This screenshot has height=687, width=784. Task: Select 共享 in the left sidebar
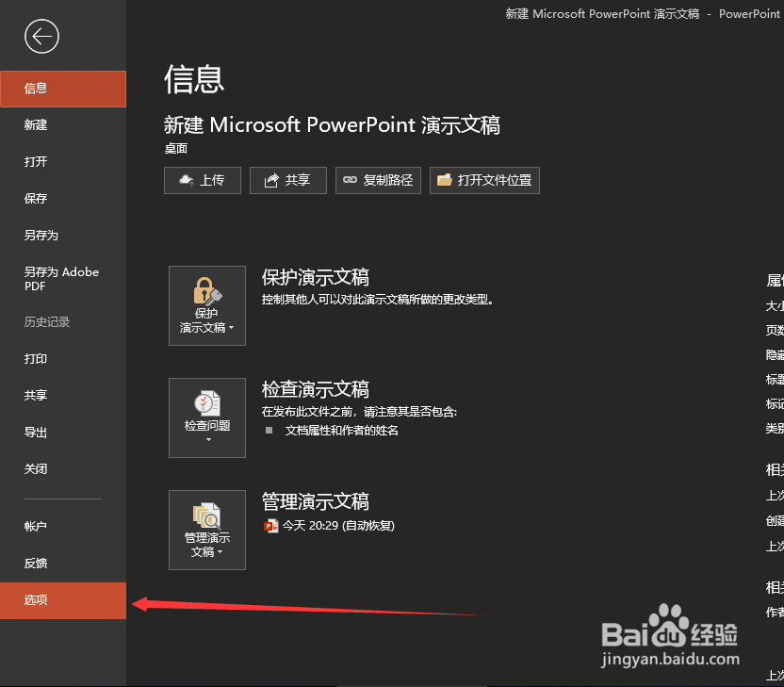tap(63, 396)
